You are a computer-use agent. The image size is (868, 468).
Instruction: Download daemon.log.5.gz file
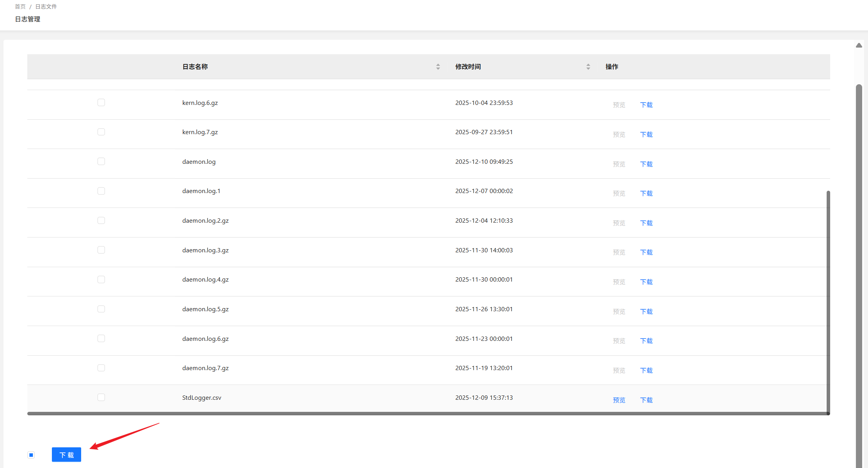click(x=646, y=312)
